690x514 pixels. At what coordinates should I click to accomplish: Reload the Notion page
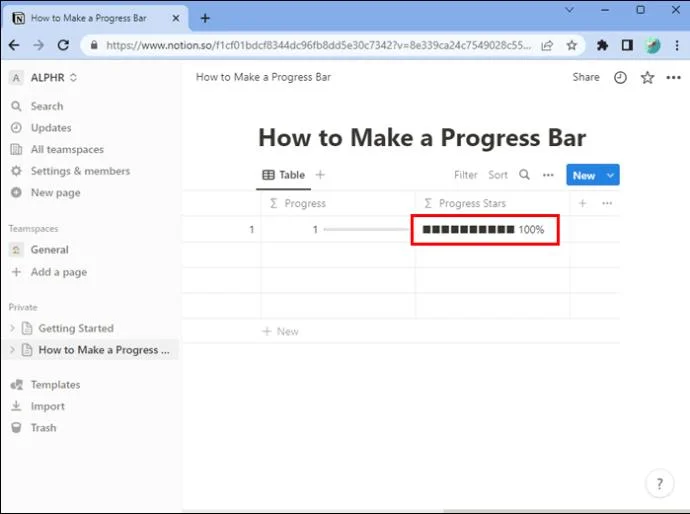pyautogui.click(x=63, y=45)
